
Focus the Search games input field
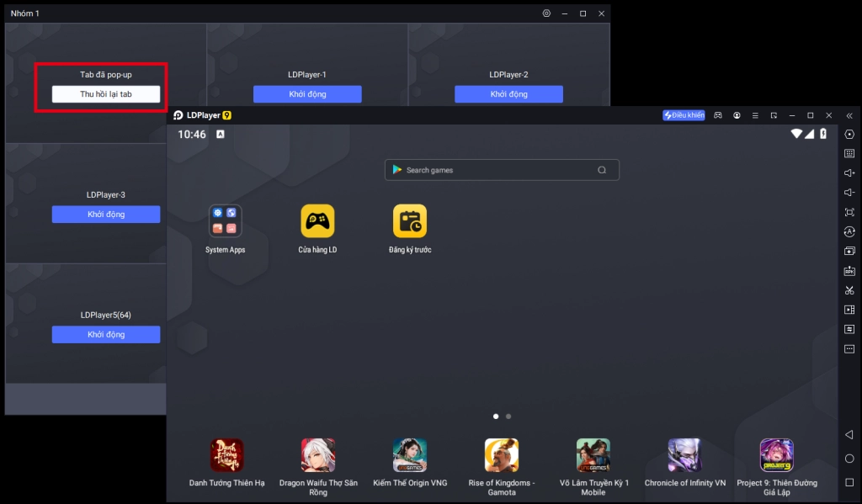[x=502, y=170]
